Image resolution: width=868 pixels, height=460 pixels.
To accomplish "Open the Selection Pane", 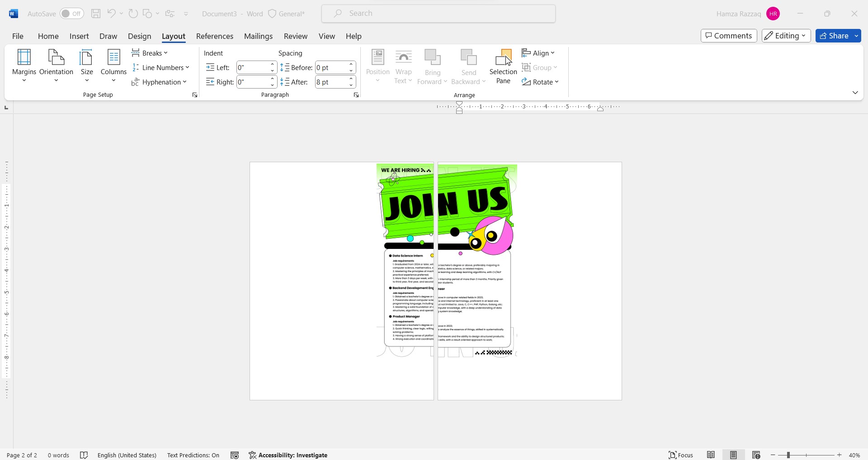I will (x=503, y=66).
